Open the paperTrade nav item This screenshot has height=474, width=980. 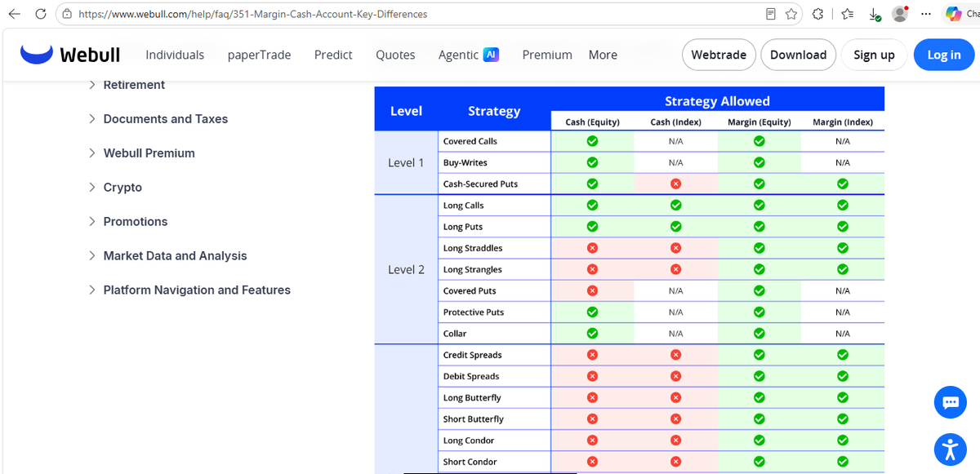tap(259, 55)
